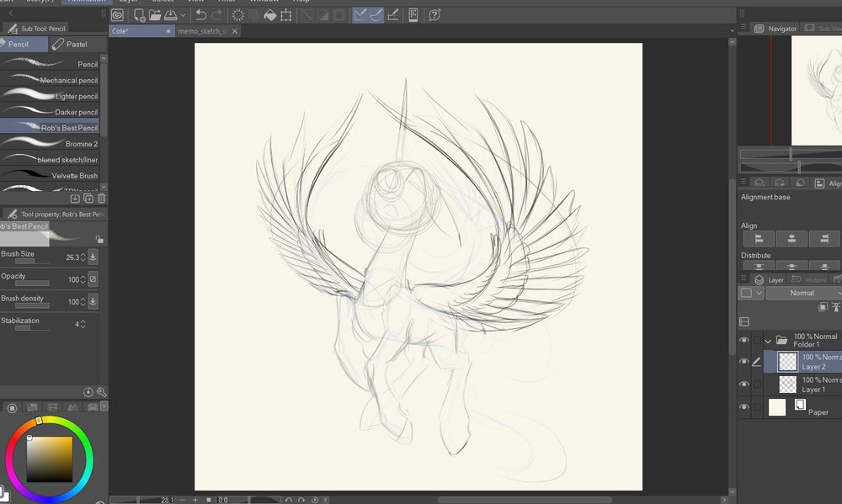842x504 pixels.
Task: Select the plain Pencil brush in list
Action: pyautogui.click(x=50, y=64)
